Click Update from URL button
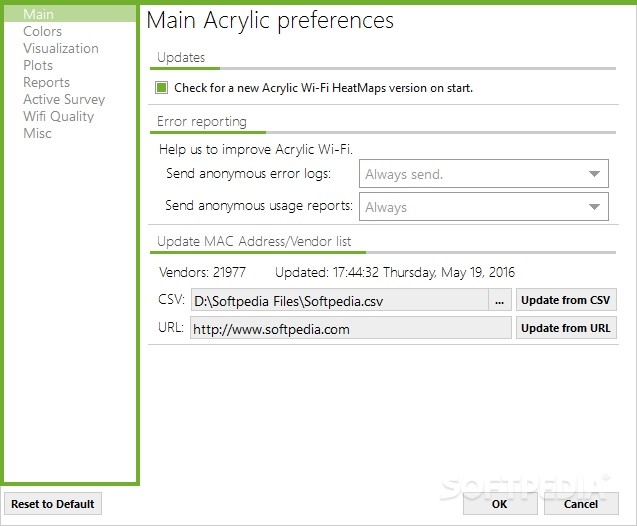The width and height of the screenshot is (637, 526). (x=566, y=328)
